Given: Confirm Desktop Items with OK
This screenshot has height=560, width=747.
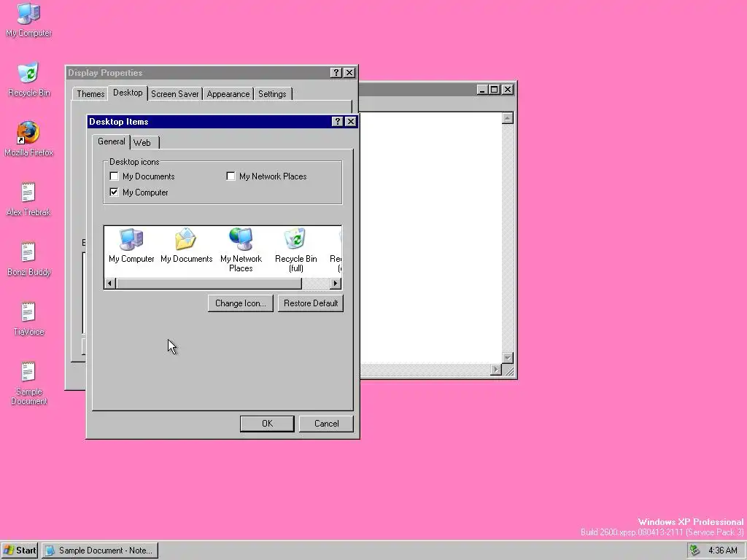Looking at the screenshot, I should coord(267,424).
